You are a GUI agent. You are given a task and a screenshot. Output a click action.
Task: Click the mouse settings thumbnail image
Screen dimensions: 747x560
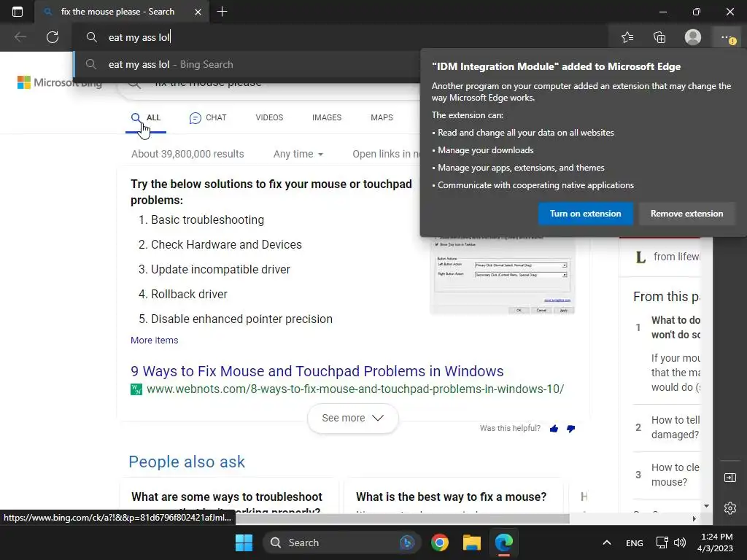pos(502,275)
